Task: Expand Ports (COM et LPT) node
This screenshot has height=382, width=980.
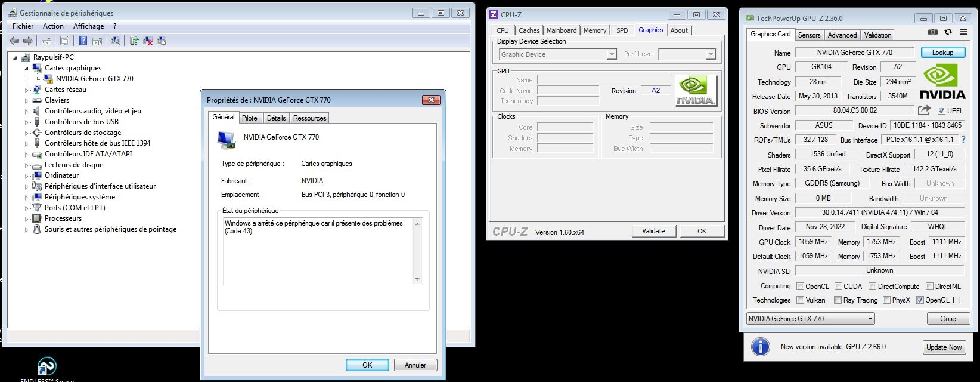Action: (27, 208)
